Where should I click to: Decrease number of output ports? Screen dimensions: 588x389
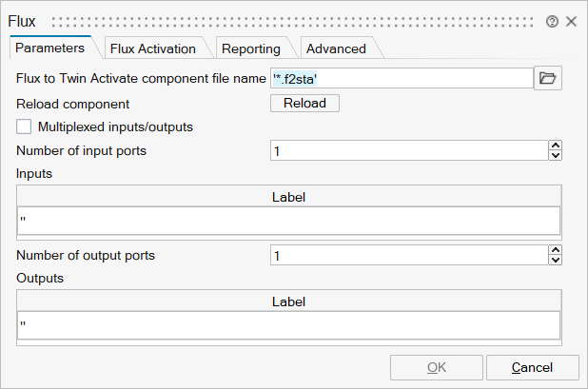(x=556, y=260)
